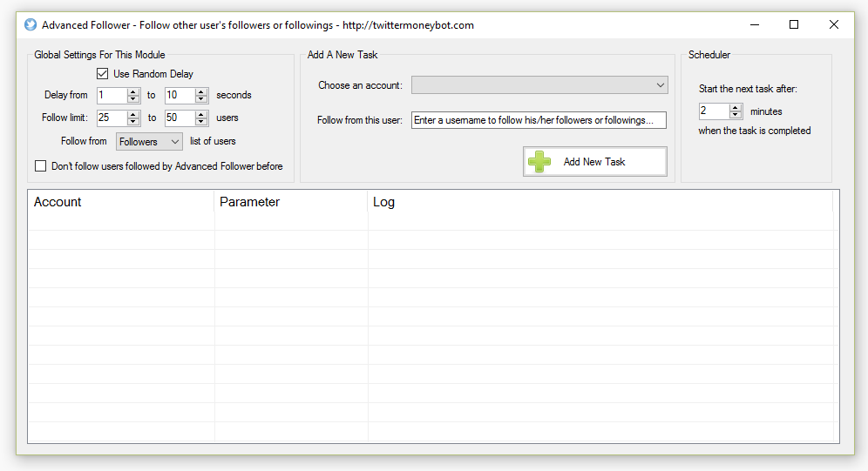868x471 pixels.
Task: Close the Advanced Follower window
Action: (834, 25)
